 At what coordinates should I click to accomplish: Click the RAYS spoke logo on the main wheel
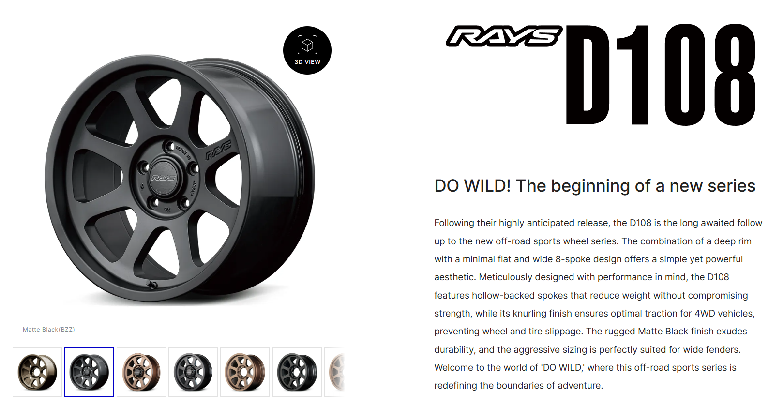point(218,150)
